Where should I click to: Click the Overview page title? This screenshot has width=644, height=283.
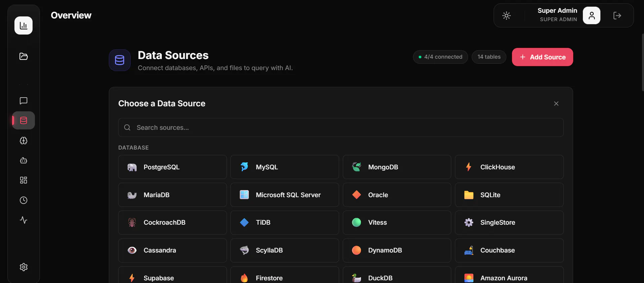point(71,15)
